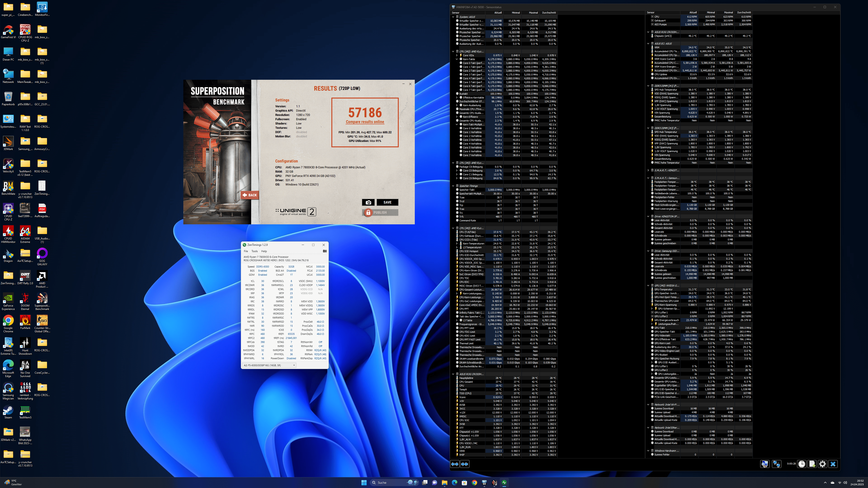
Task: Take screenshot via ZenTimings camera icon
Action: point(325,251)
